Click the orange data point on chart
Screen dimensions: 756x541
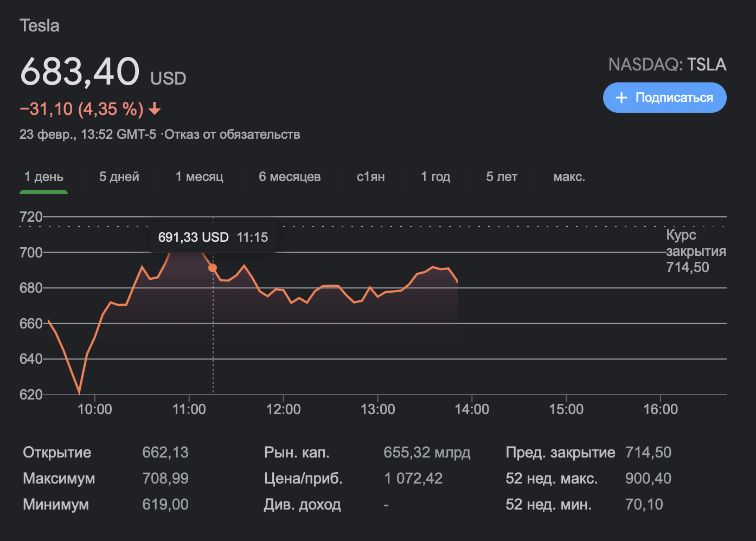tap(213, 268)
